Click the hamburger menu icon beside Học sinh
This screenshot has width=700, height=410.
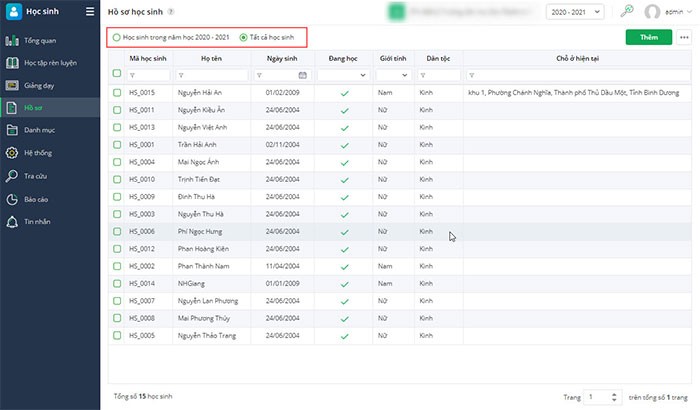[x=90, y=12]
